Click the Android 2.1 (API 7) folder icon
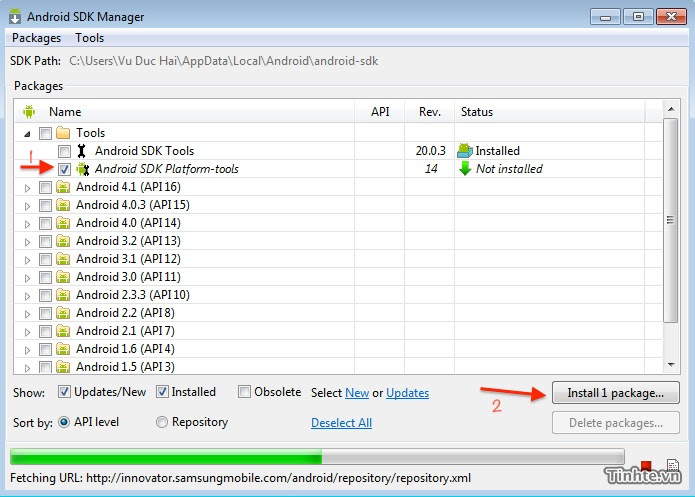This screenshot has height=497, width=695. [x=63, y=331]
